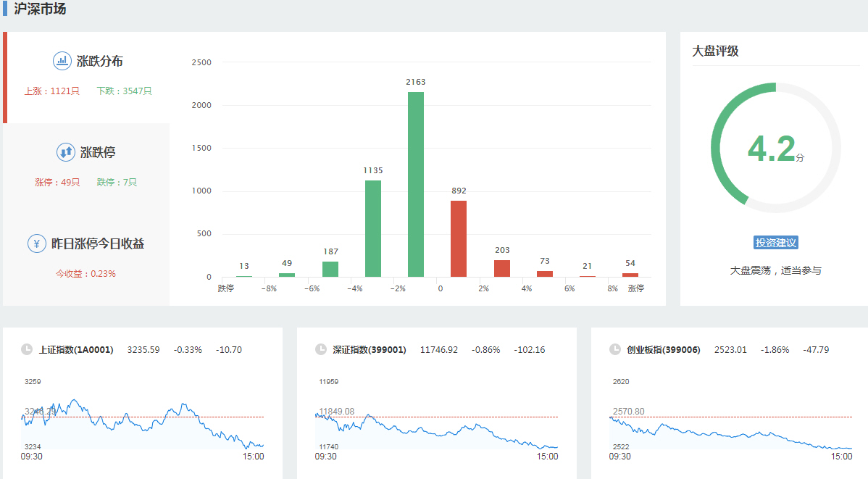Open the 深证指数(399001) link
Viewport: 868px width, 479px height.
tap(370, 349)
